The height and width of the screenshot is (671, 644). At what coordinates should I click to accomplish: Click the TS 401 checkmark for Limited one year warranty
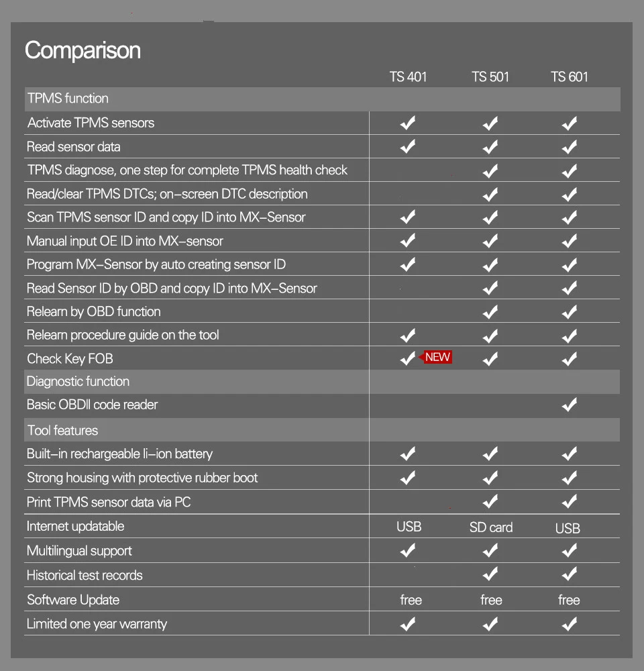(408, 624)
